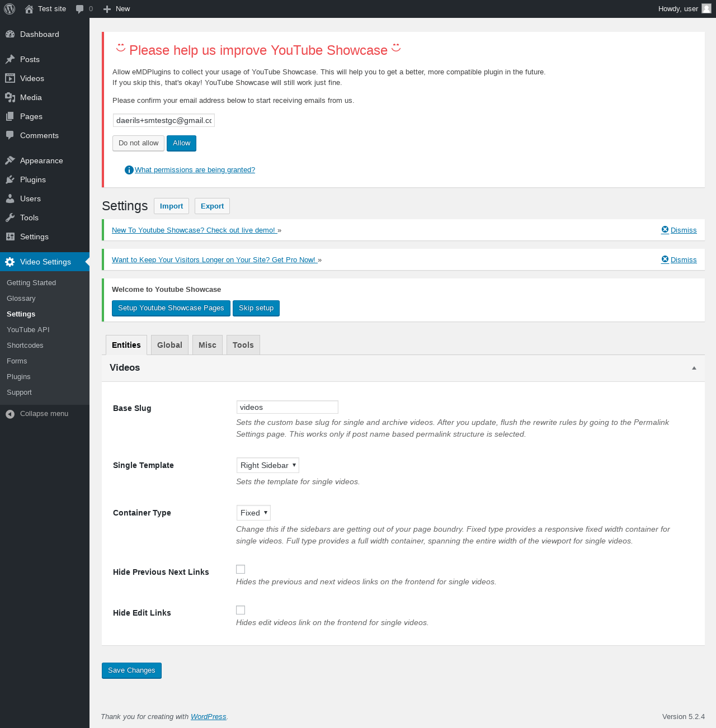The image size is (716, 728).
Task: Click the Dashboard gauge icon in sidebar
Action: (x=10, y=34)
